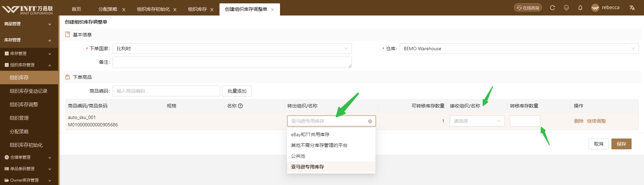The image size is (644, 185).
Task: Click the 删除 link in the row
Action: pos(579,121)
